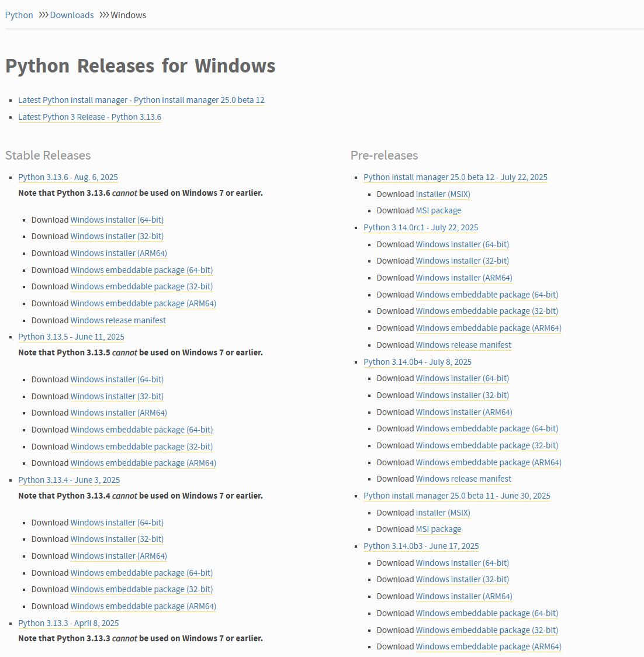Open Latest Python 3 Release - Python 3.13.6
This screenshot has height=657, width=644.
(x=89, y=117)
